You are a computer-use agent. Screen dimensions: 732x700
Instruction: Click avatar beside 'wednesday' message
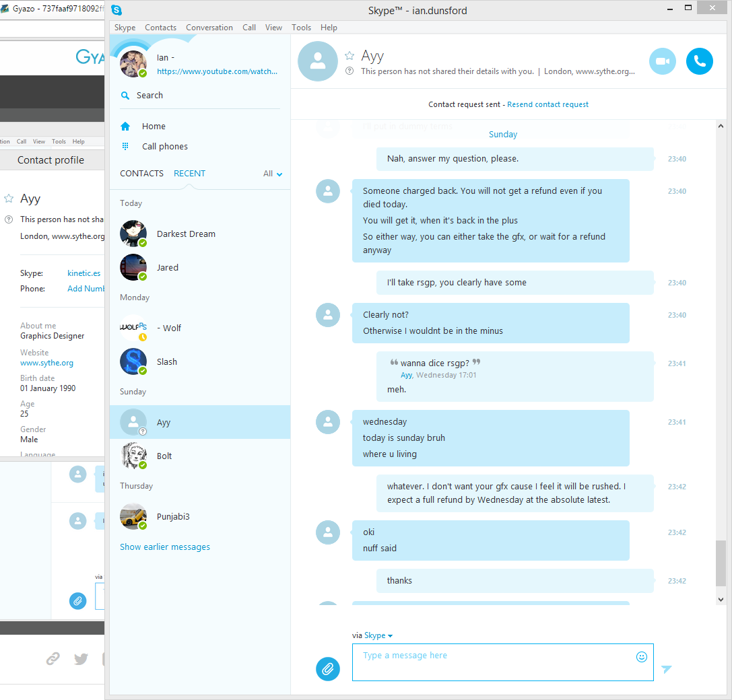coord(328,422)
